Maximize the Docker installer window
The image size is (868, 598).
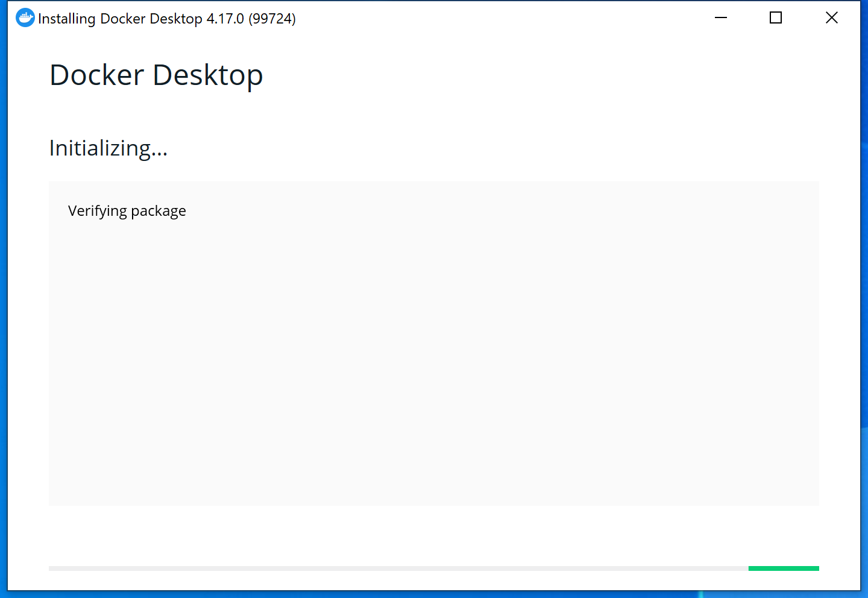click(x=776, y=18)
